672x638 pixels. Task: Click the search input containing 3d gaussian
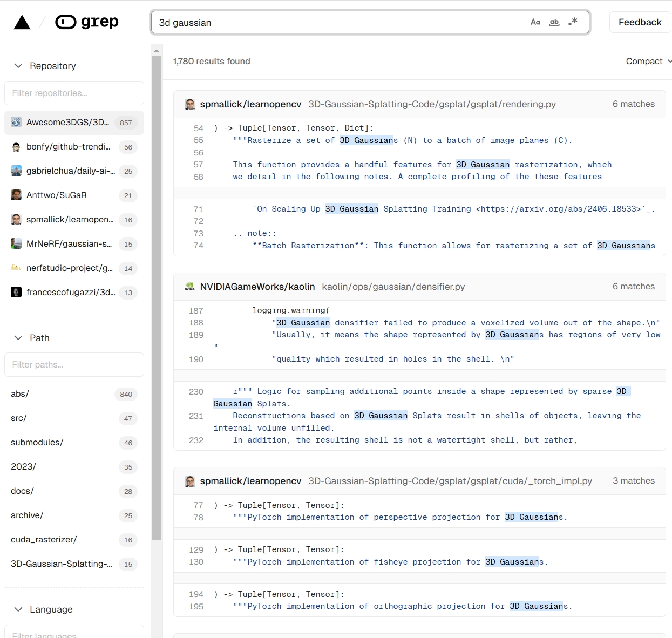pyautogui.click(x=340, y=23)
